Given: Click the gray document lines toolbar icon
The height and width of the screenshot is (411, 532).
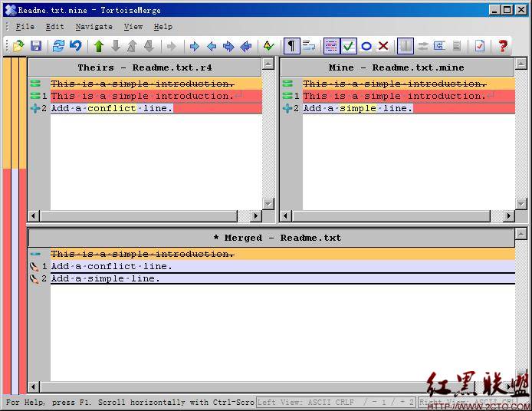Looking at the screenshot, I should 457,46.
